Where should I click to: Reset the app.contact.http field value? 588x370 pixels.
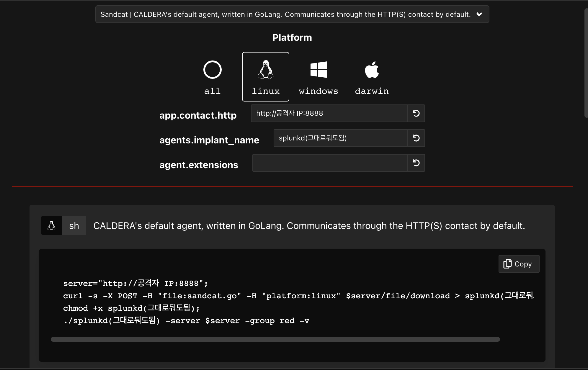(x=416, y=113)
